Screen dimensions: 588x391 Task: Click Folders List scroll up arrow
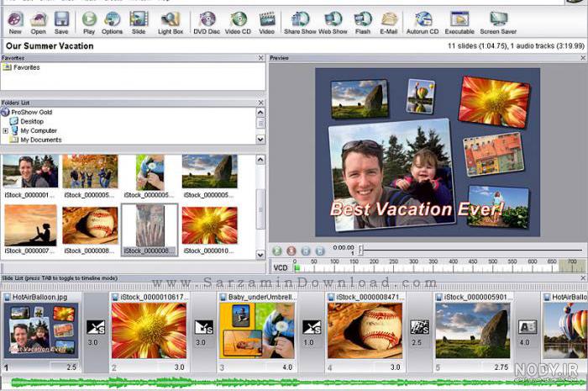tap(260, 113)
